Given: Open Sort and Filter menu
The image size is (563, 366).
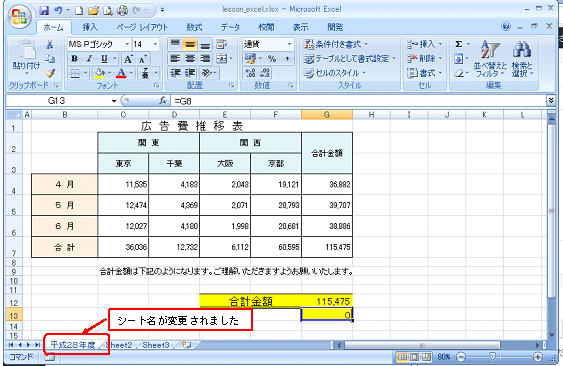Looking at the screenshot, I should pyautogui.click(x=490, y=59).
